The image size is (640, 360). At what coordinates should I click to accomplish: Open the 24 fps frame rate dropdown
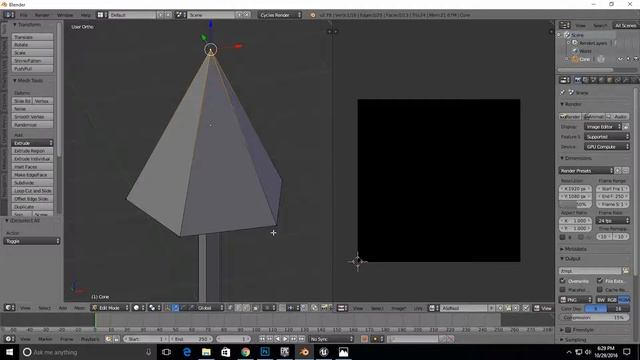click(x=613, y=220)
